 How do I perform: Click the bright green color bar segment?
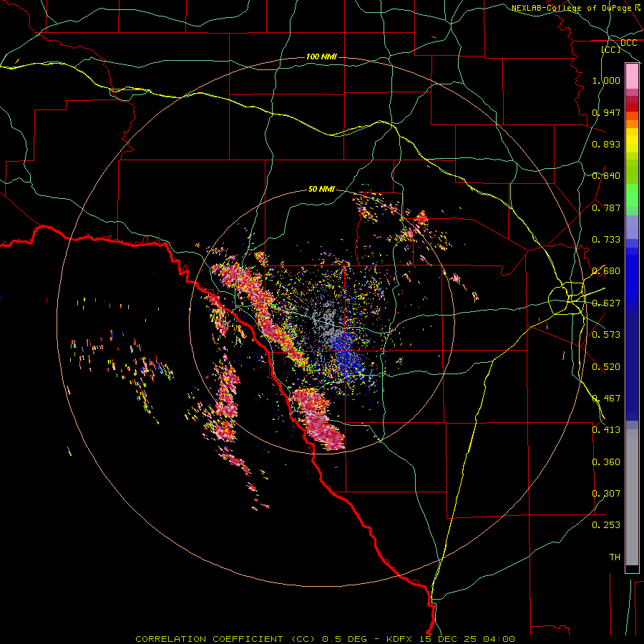pos(632,195)
